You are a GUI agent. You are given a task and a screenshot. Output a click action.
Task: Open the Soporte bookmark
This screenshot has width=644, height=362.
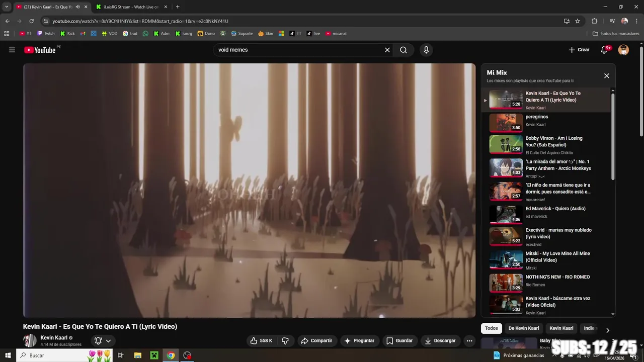coord(242,34)
